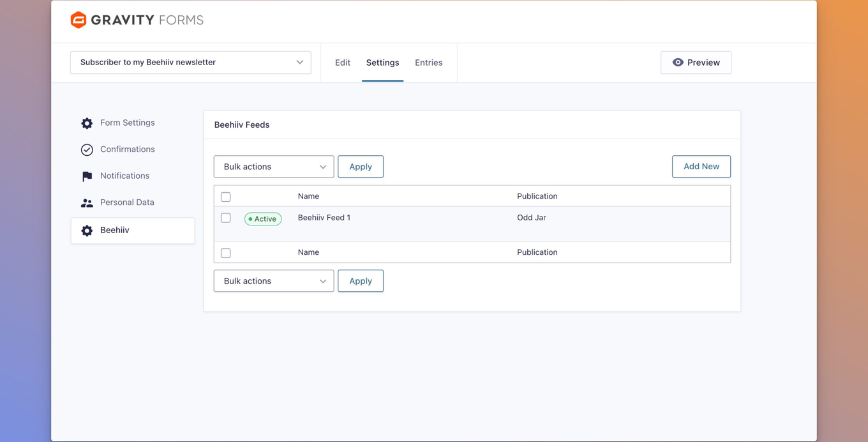Check the Beehiiv Feed 1 row checkbox
The height and width of the screenshot is (442, 868).
tap(225, 218)
